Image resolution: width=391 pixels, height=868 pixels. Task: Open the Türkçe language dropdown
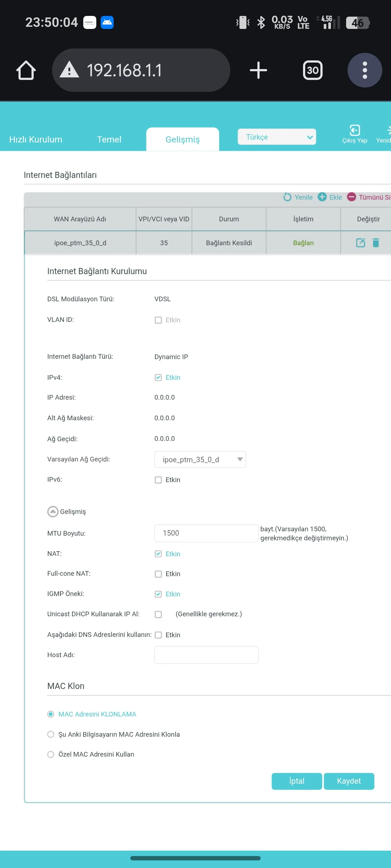click(277, 137)
